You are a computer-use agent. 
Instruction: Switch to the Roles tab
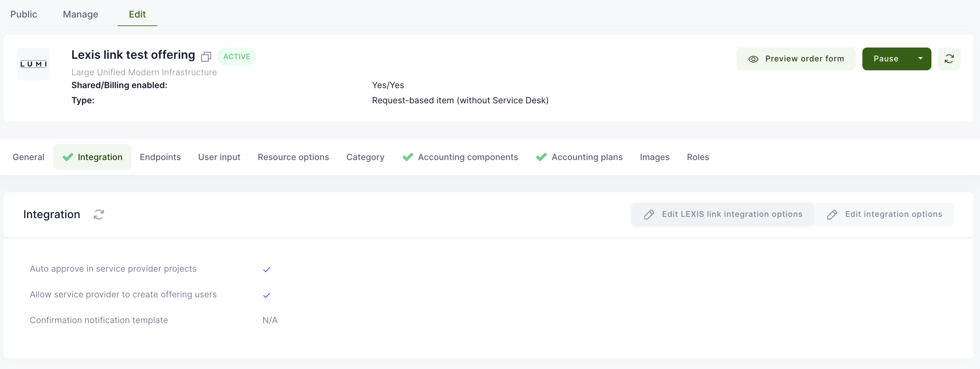pyautogui.click(x=697, y=157)
